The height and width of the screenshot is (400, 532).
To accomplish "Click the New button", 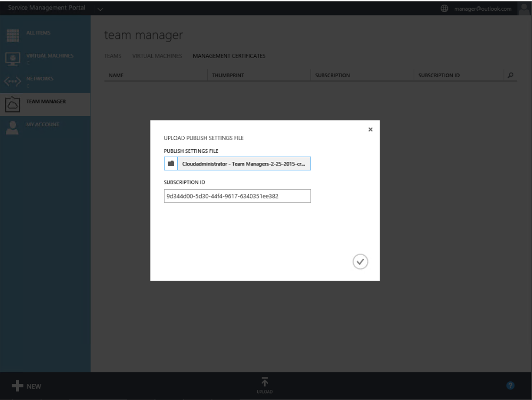I will pyautogui.click(x=27, y=386).
